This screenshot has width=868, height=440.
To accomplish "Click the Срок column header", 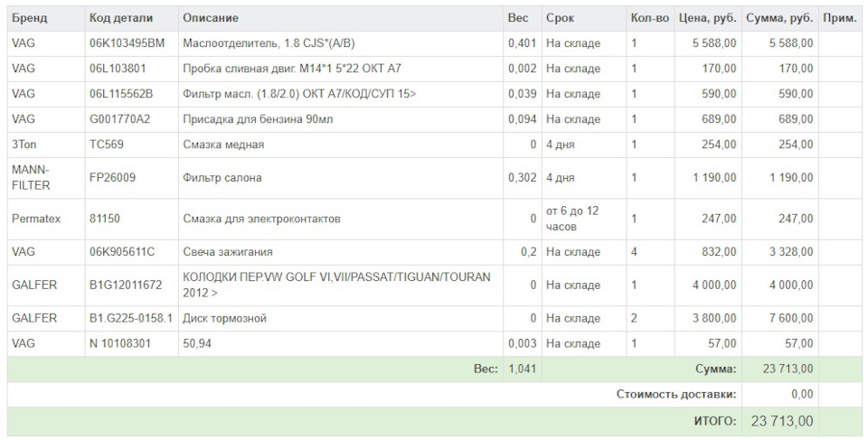I will coord(561,18).
